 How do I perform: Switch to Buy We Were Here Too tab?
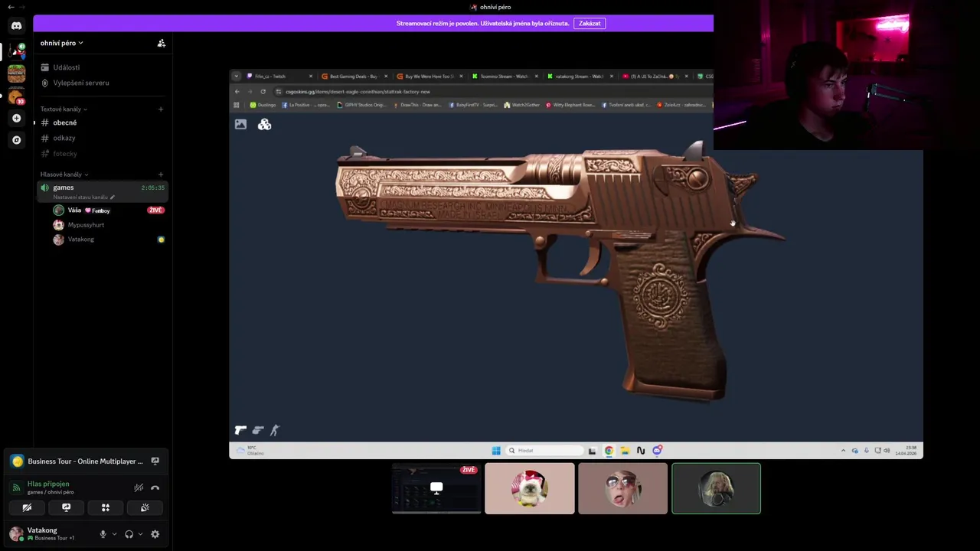tap(430, 77)
